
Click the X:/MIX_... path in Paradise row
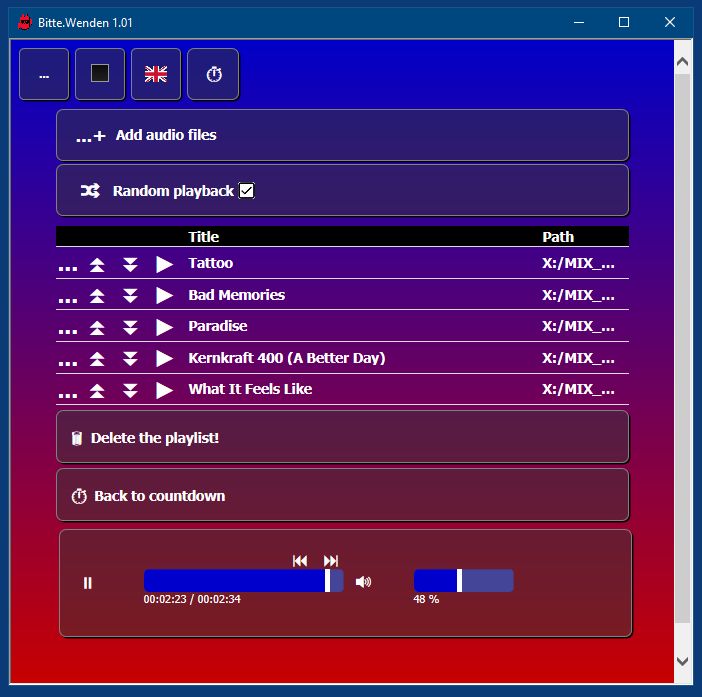[x=578, y=326]
